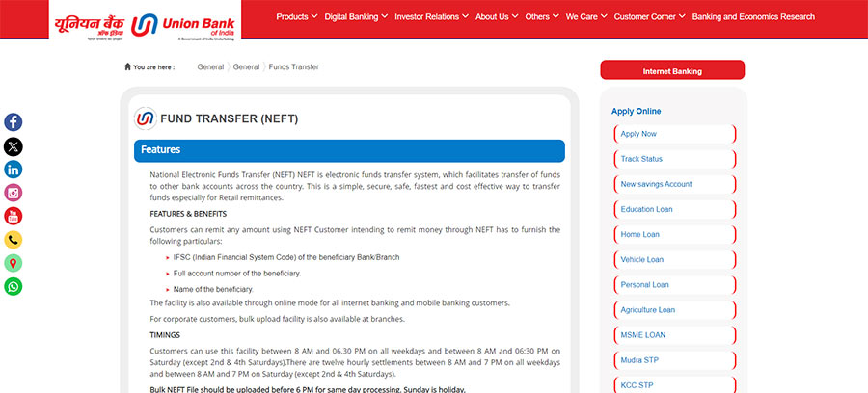Select the Education Loan link
This screenshot has width=868, height=393.
tap(675, 209)
